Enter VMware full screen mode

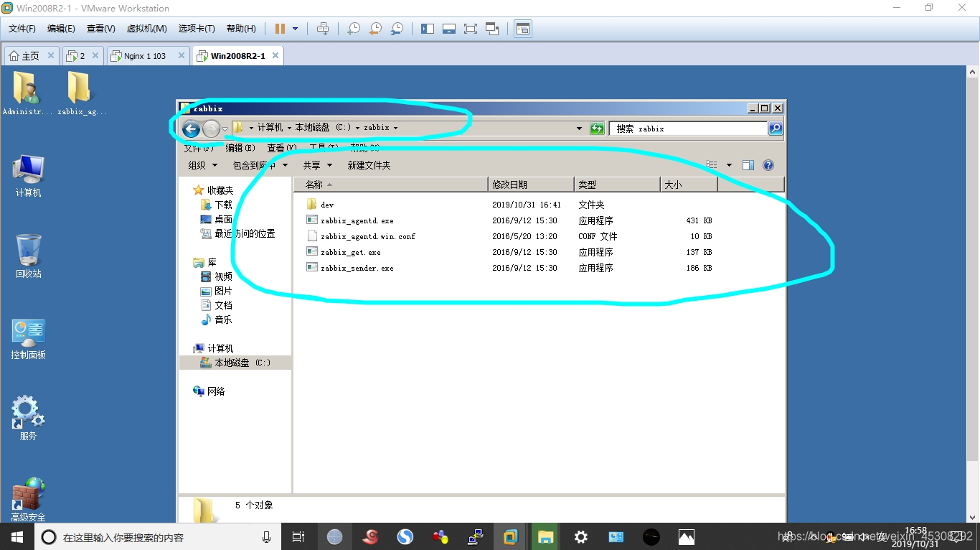[x=471, y=29]
